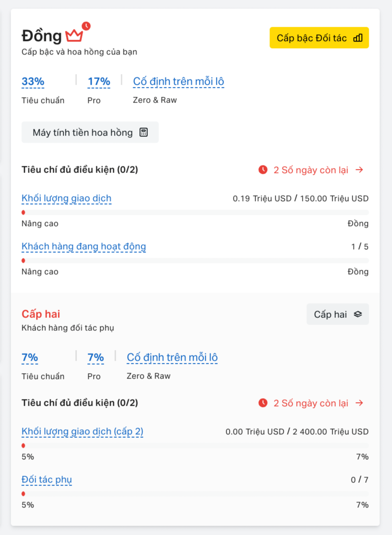This screenshot has width=392, height=535.
Task: Open the grey Cấp hai button
Action: point(338,314)
